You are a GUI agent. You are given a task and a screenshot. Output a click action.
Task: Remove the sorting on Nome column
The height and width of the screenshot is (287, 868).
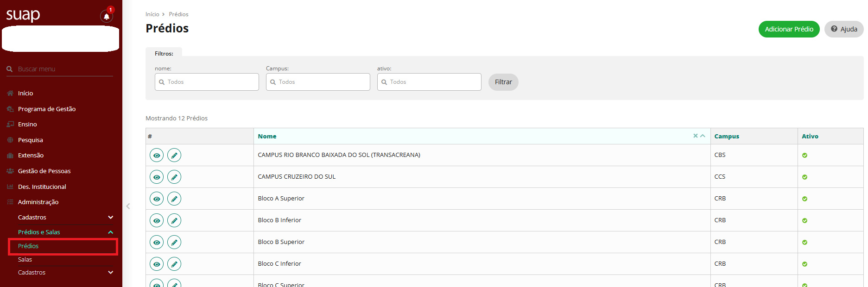point(695,136)
